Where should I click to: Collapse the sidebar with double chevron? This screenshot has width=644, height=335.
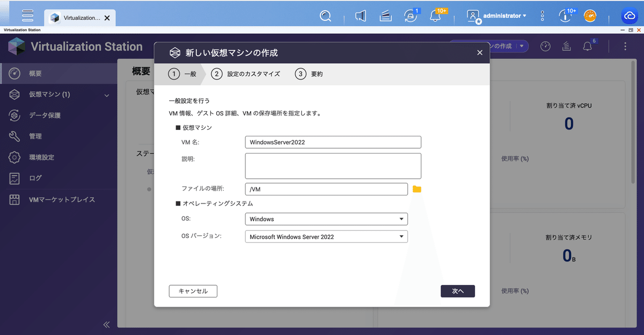coord(106,324)
